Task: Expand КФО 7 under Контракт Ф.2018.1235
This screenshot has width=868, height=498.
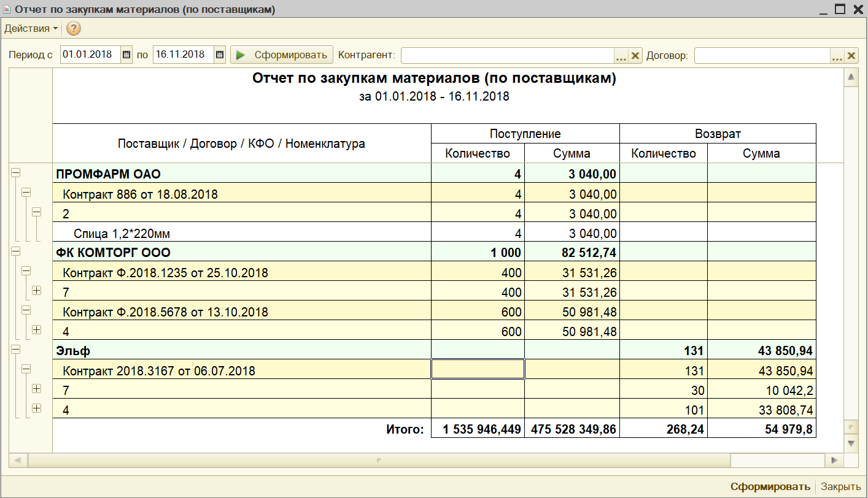Action: pyautogui.click(x=36, y=291)
